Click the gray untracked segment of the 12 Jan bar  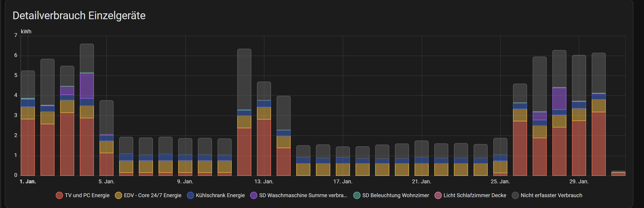point(244,79)
